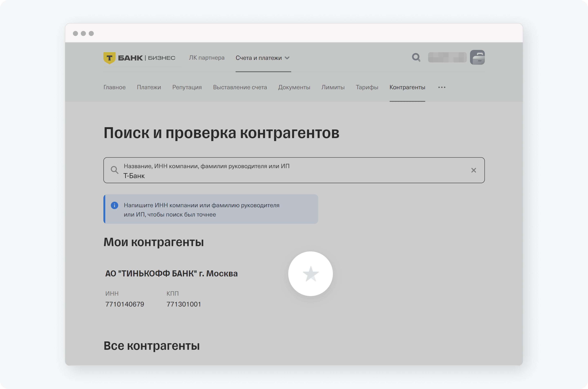Open the three-dots more tabs menu
The image size is (588, 389).
[442, 87]
